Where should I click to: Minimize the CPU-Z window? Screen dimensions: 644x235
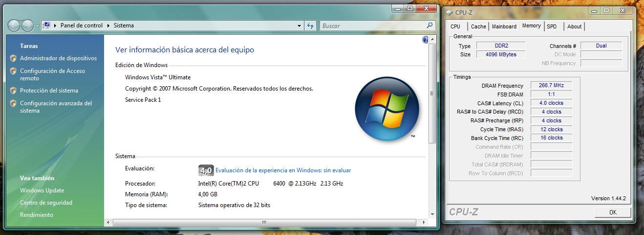coord(595,10)
